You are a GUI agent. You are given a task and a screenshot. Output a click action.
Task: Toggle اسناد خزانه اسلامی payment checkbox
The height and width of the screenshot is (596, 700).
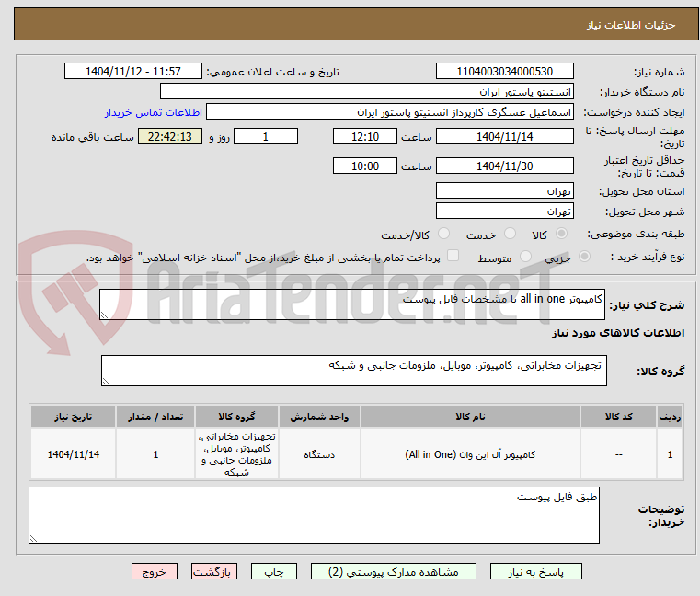click(453, 256)
